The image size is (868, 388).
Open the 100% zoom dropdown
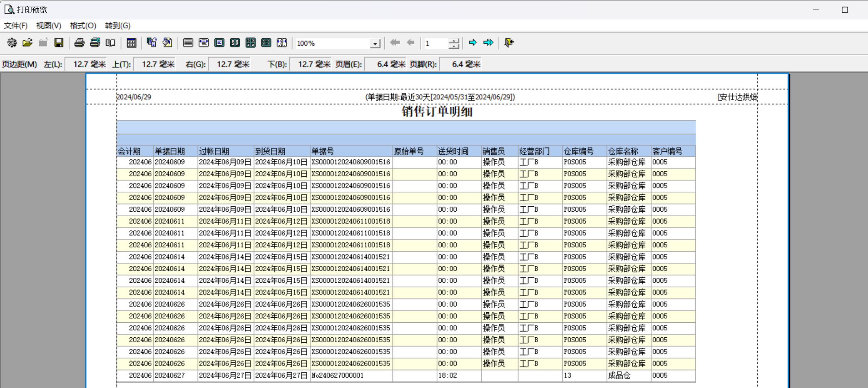(375, 44)
